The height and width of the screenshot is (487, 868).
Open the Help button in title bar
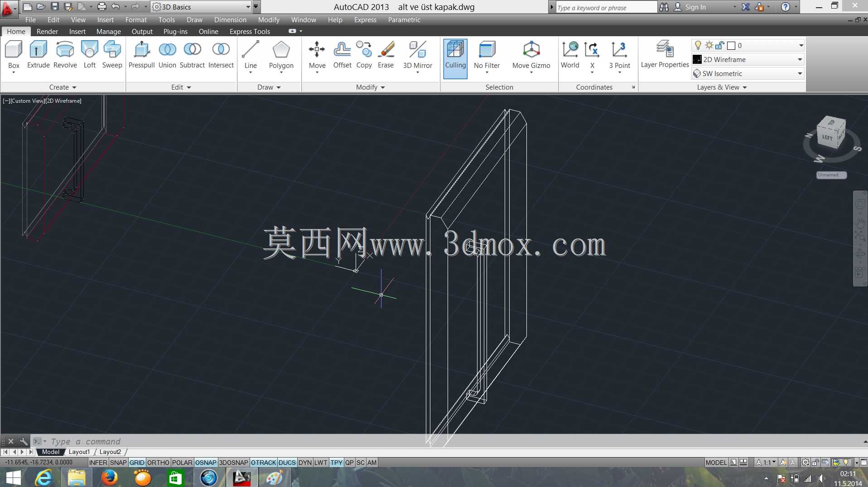coord(786,7)
